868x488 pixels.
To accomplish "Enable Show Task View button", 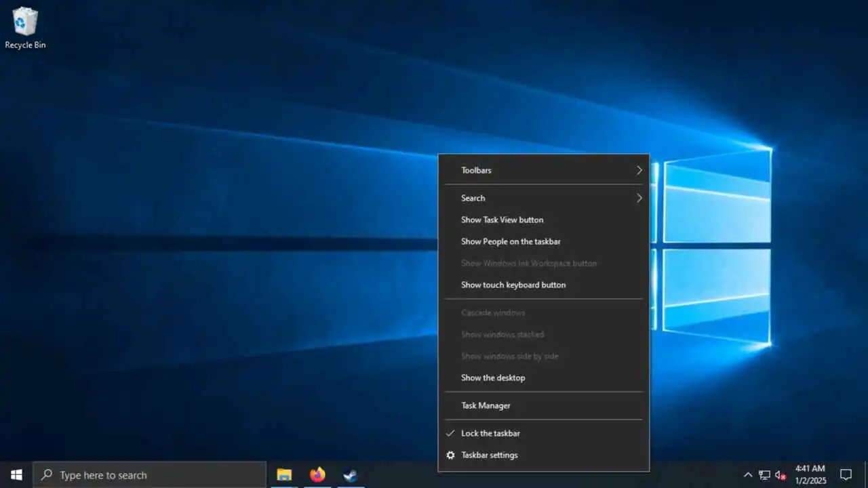I will click(544, 220).
